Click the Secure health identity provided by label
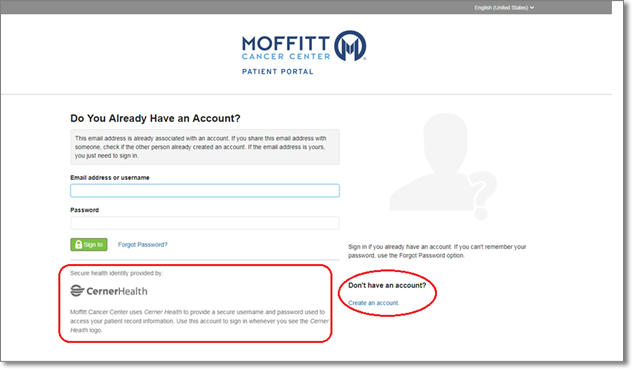Screen dimensions: 634x370 (116, 273)
